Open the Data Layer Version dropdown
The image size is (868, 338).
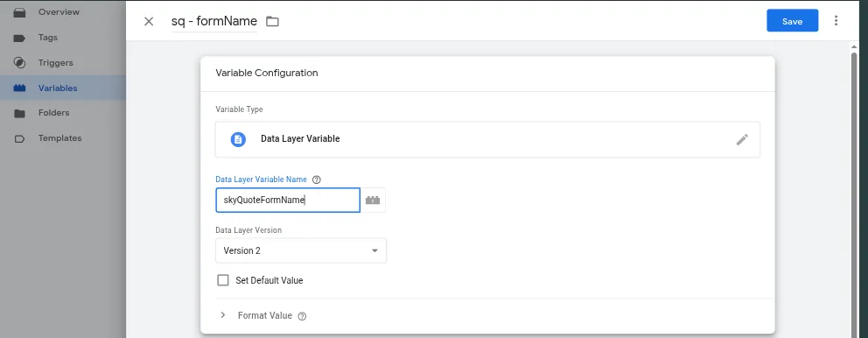(301, 250)
